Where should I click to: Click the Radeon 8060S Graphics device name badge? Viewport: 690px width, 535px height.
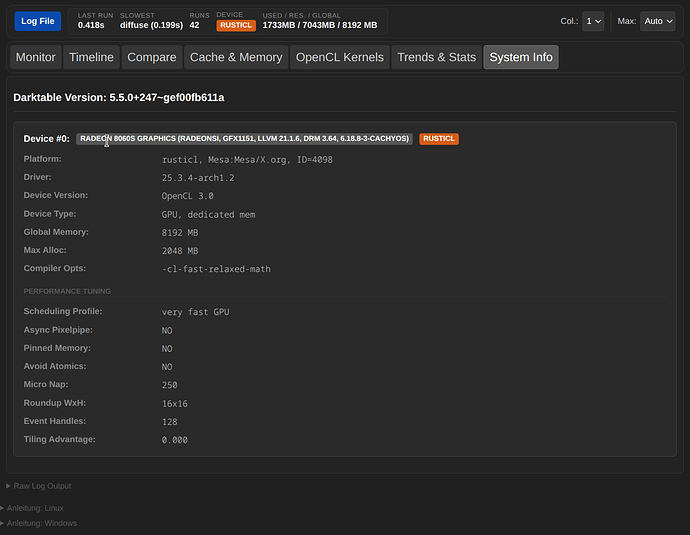tap(244, 139)
